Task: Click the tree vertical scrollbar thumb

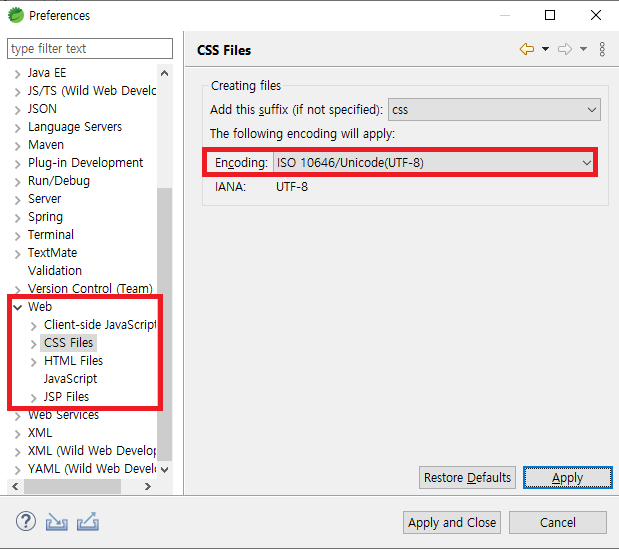Action: pos(165,324)
